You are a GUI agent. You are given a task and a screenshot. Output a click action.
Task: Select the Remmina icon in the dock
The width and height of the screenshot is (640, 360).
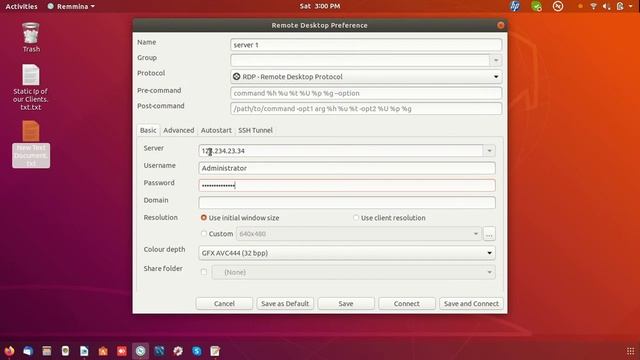click(140, 351)
